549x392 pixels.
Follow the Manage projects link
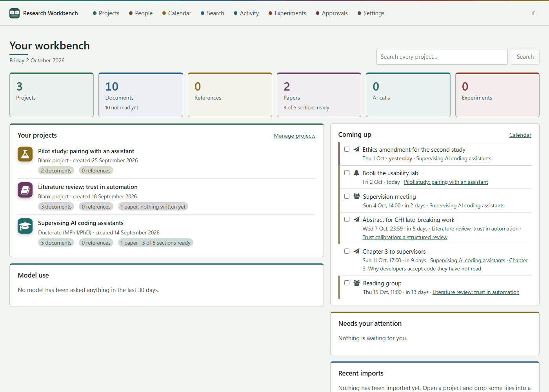tap(294, 136)
